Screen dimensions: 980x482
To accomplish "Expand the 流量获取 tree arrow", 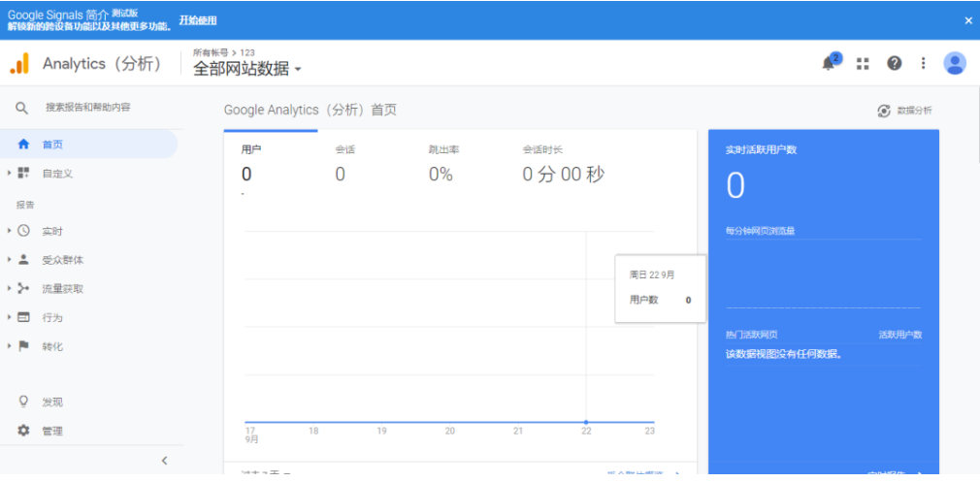I will tap(10, 288).
